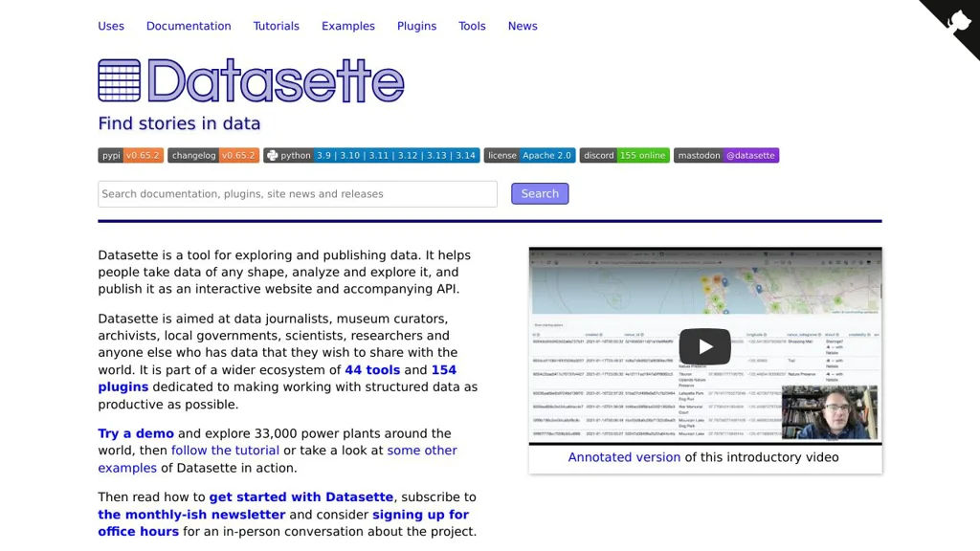Focus the documentation search field

(298, 194)
